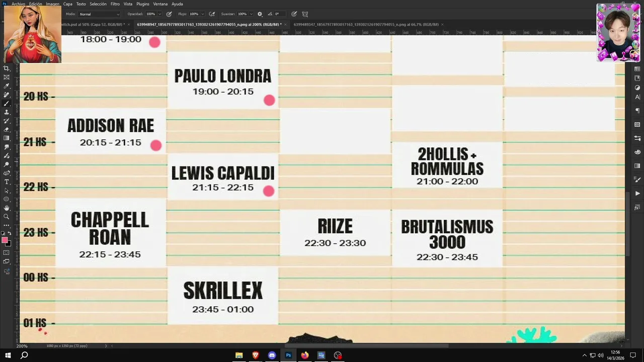The image size is (644, 362).
Task: Show hidden system tray icons
Action: (x=584, y=355)
